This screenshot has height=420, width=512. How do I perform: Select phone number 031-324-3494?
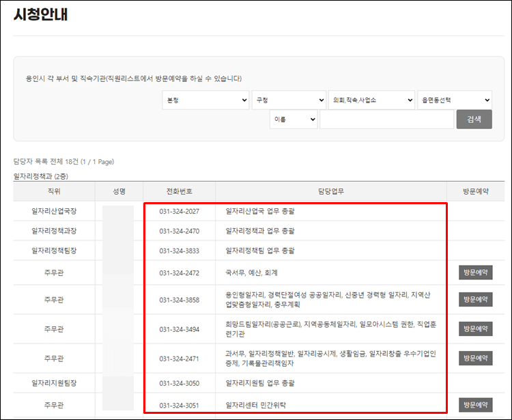coord(180,329)
